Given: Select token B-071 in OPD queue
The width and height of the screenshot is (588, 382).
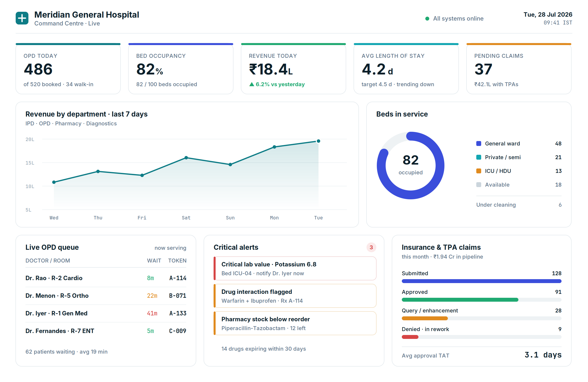Looking at the screenshot, I should 178,296.
